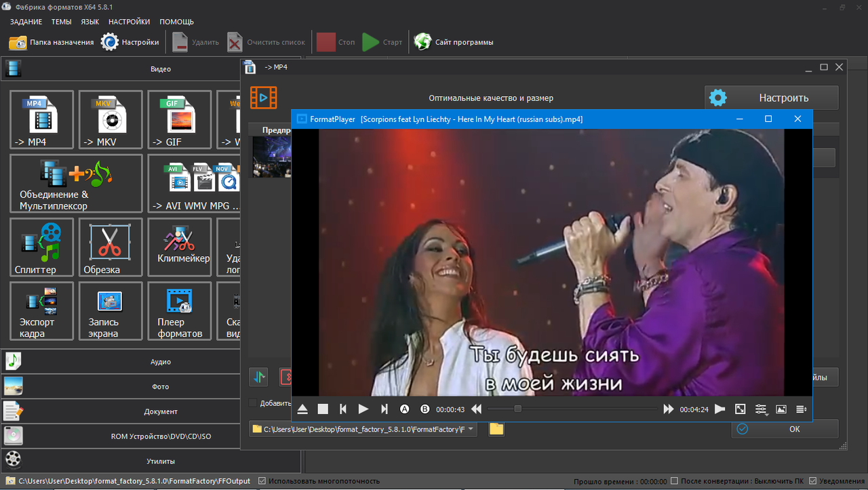This screenshot has width=868, height=490.
Task: Select the -> GIF conversion tile
Action: (x=180, y=119)
